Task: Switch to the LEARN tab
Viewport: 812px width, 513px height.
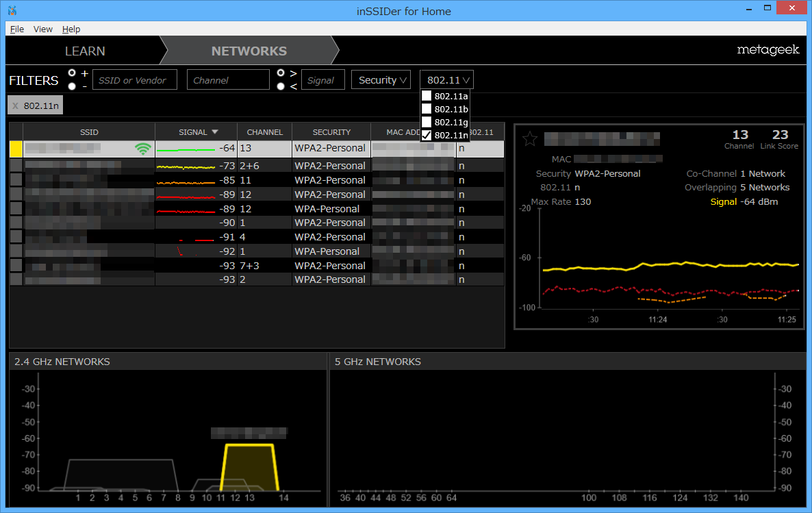Action: (x=85, y=51)
